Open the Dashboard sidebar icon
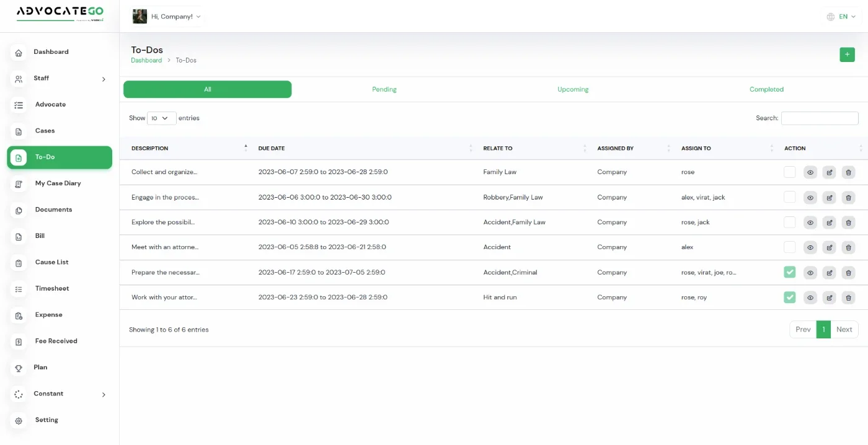The width and height of the screenshot is (868, 445). click(19, 53)
